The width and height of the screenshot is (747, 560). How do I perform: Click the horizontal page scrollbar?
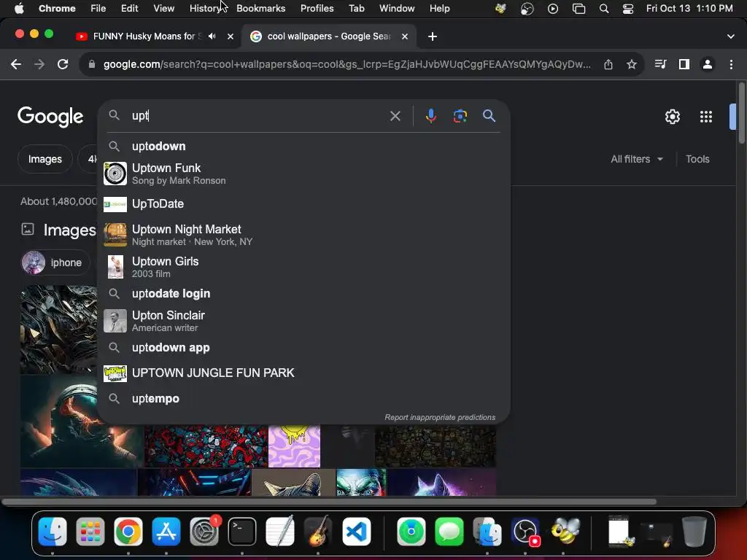point(329,502)
